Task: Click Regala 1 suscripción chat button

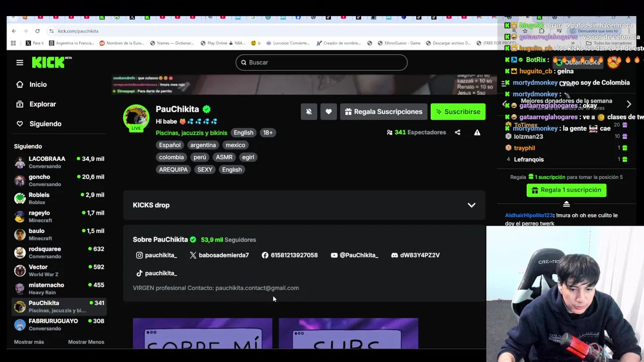Action: pyautogui.click(x=566, y=190)
